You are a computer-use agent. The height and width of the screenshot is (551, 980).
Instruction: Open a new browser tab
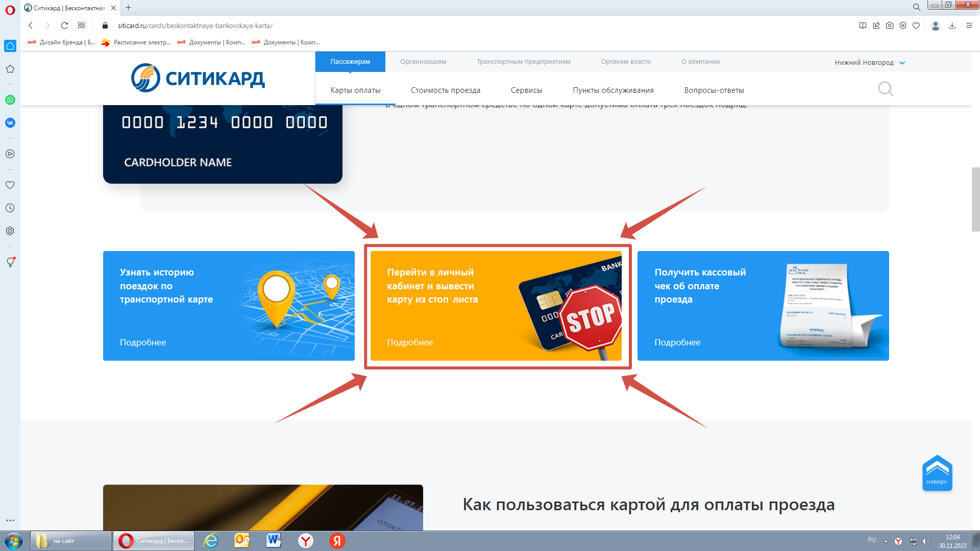click(129, 8)
